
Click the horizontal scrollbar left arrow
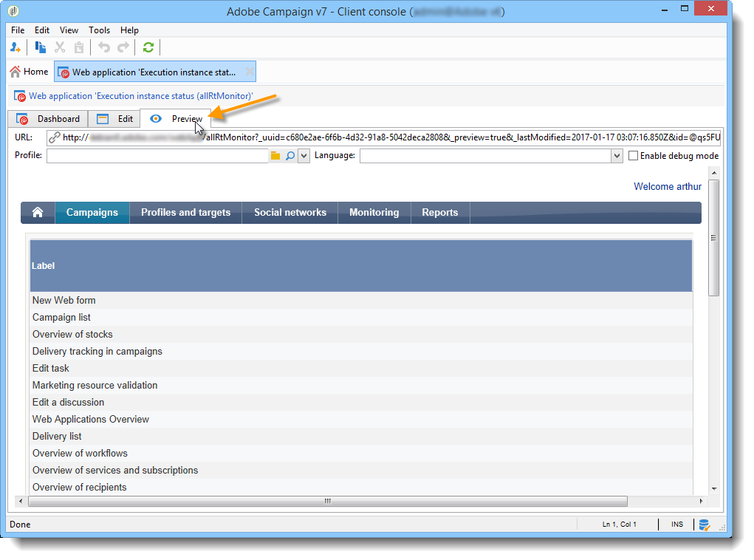pos(20,502)
